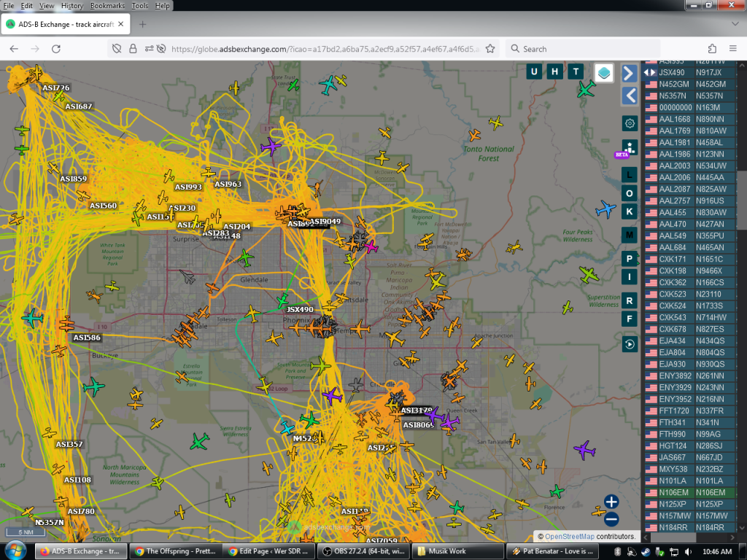Viewport: 747px width, 560px height.
Task: Click the volume speaker tray icon
Action: point(688,551)
